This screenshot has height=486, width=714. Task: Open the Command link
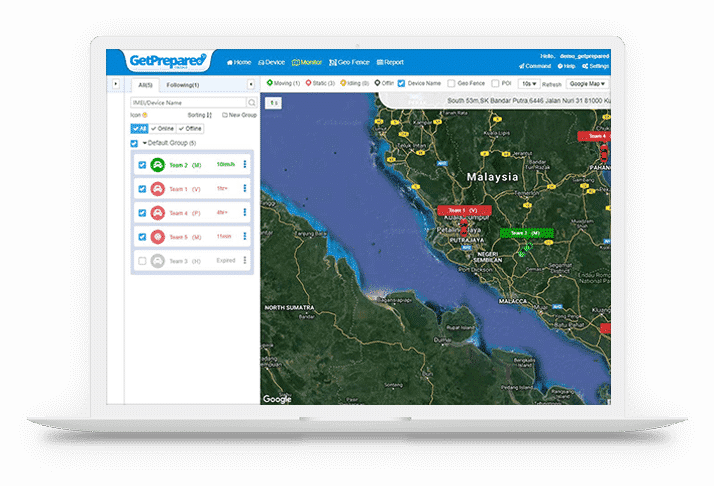535,66
